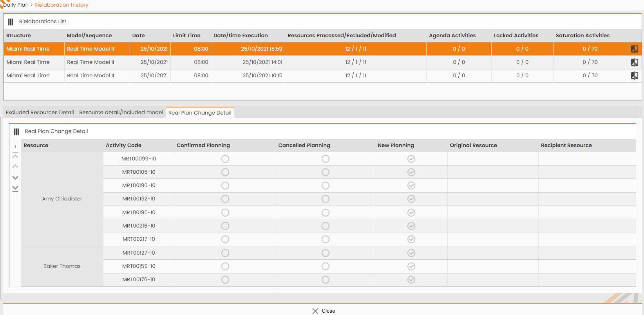Sort by Date/time Execution column header
Image resolution: width=644 pixels, height=315 pixels.
[241, 35]
